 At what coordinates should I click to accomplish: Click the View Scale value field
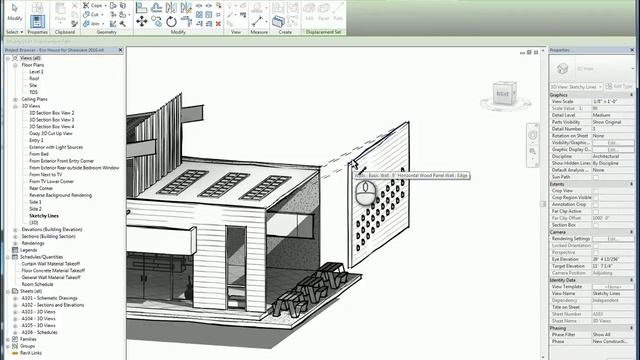pos(613,102)
